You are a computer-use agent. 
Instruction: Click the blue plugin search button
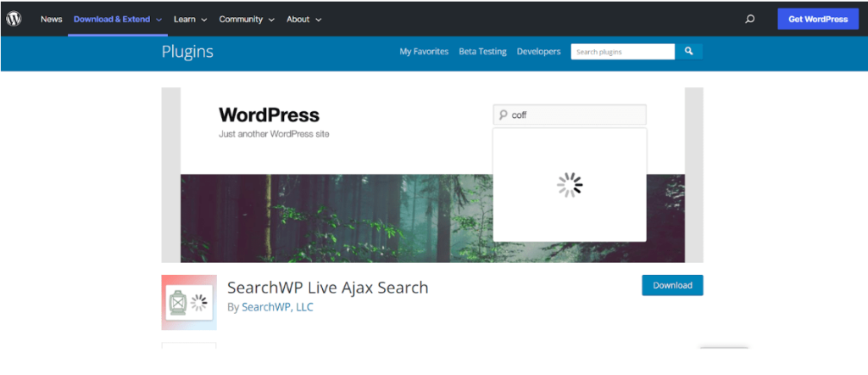tap(688, 52)
